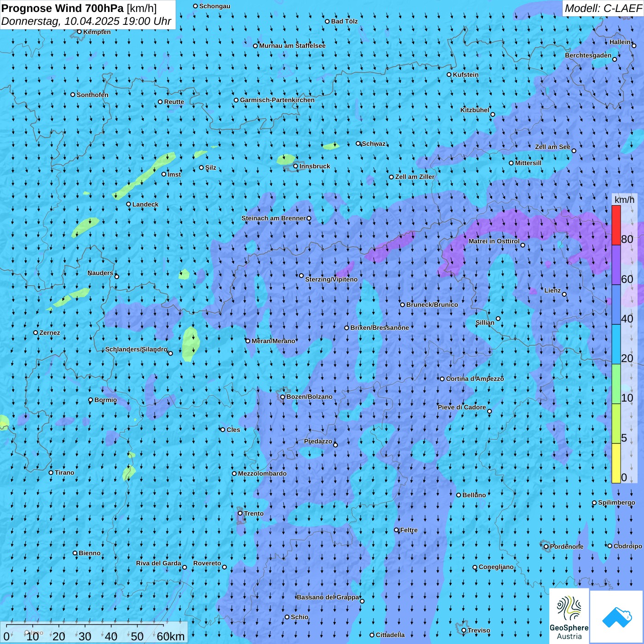The height and width of the screenshot is (644, 644).
Task: Click the yellow 0-5 legend swatch
Action: click(x=616, y=463)
